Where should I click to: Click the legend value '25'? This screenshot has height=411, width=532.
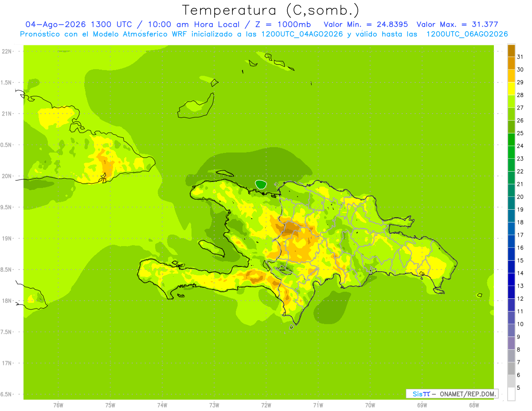[520, 133]
